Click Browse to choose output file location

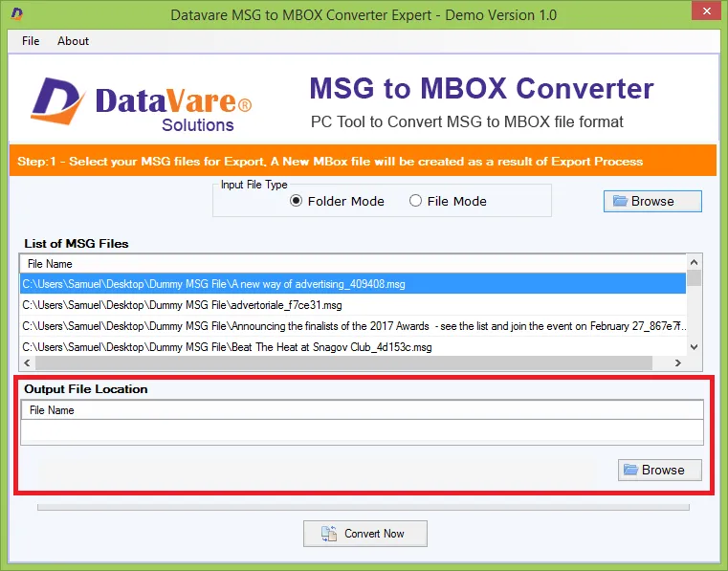tap(660, 470)
